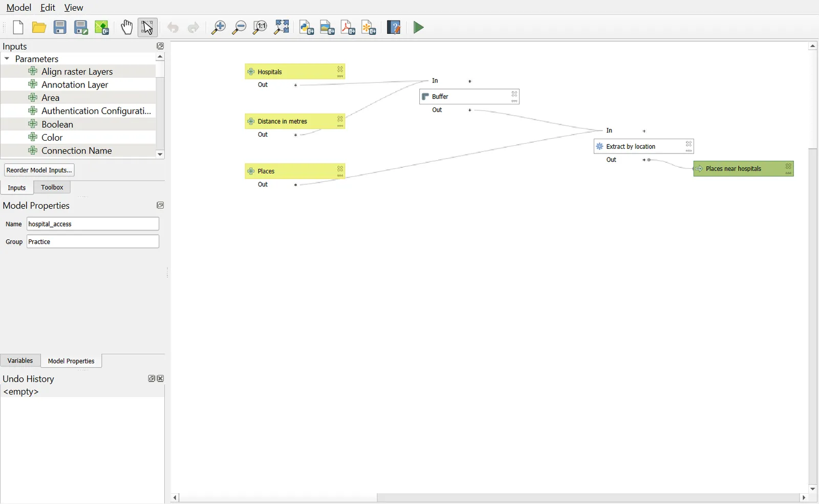Open the Edit Model Help icon
This screenshot has width=819, height=504.
[394, 28]
